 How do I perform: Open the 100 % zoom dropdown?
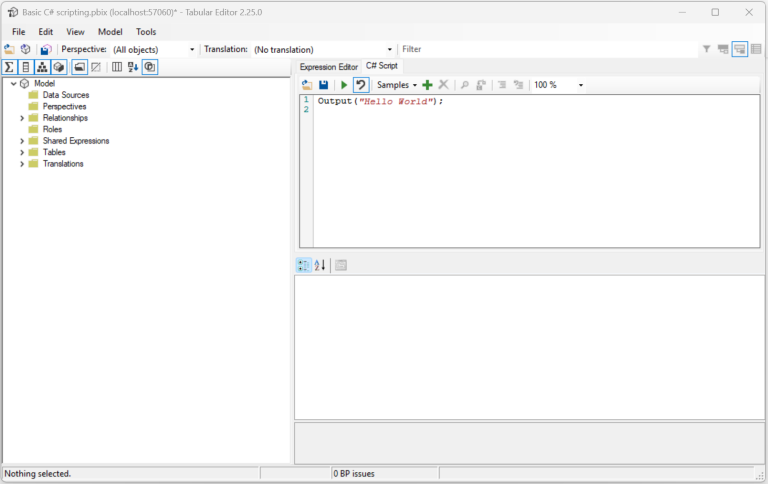[x=581, y=85]
